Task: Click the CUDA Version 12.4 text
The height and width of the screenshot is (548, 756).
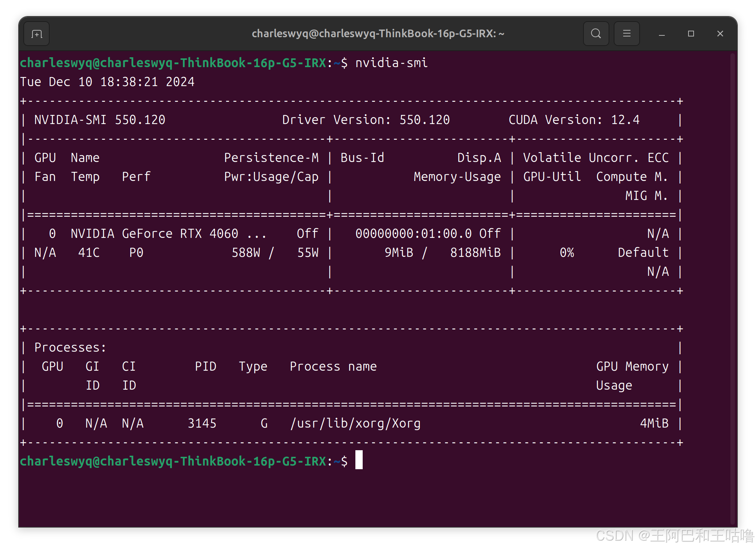Action: (574, 120)
